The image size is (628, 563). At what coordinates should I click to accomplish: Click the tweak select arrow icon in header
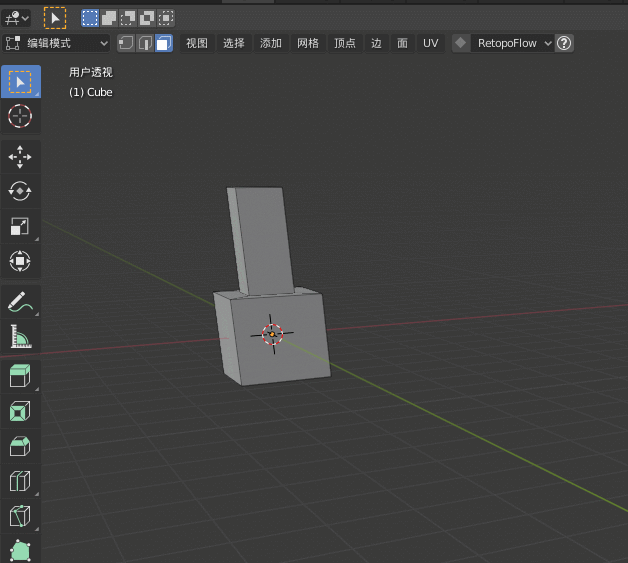(x=55, y=18)
